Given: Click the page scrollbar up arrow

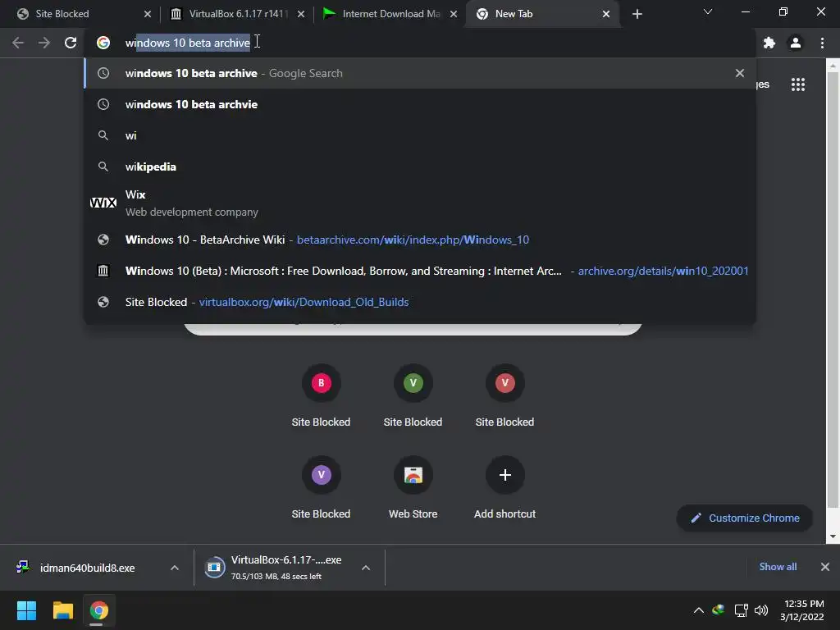Looking at the screenshot, I should (833, 66).
